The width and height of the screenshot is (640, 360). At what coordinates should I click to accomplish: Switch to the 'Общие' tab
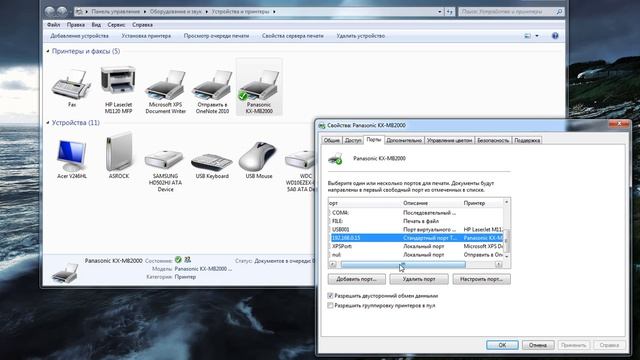[x=331, y=140]
